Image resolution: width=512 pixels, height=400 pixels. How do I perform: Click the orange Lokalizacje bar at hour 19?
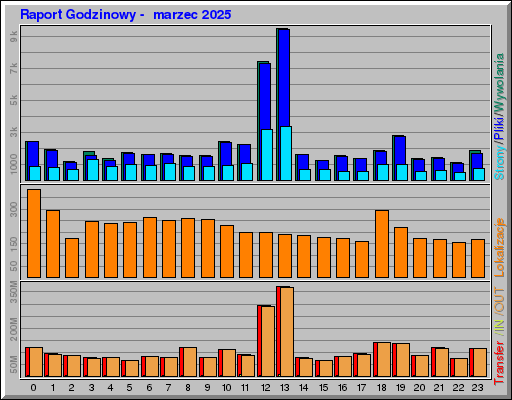coord(401,252)
